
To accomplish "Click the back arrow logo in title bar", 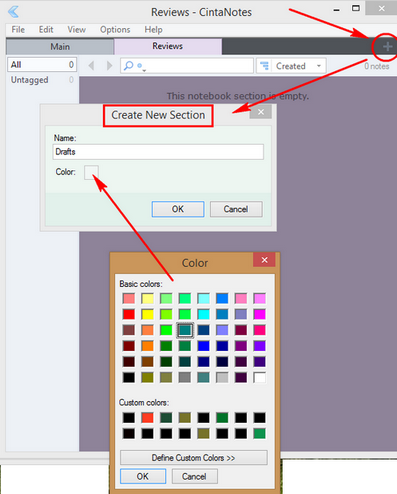I will coord(13,12).
